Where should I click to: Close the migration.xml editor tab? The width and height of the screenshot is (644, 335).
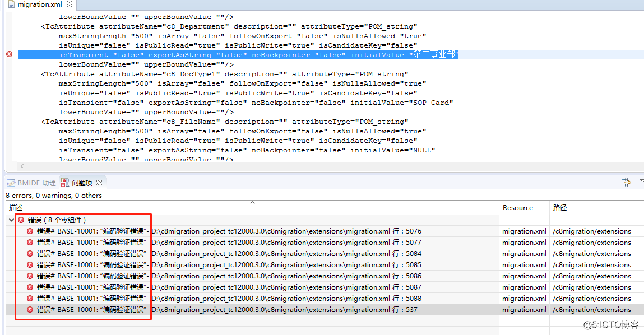[70, 4]
